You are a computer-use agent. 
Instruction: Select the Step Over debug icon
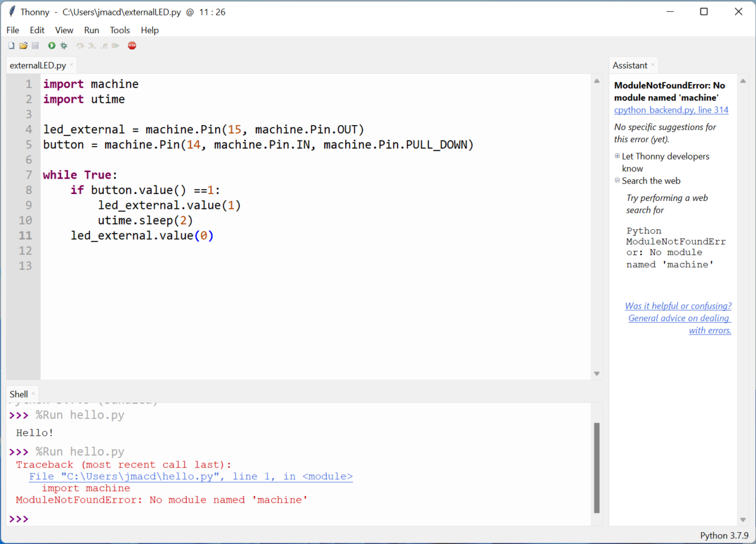80,45
